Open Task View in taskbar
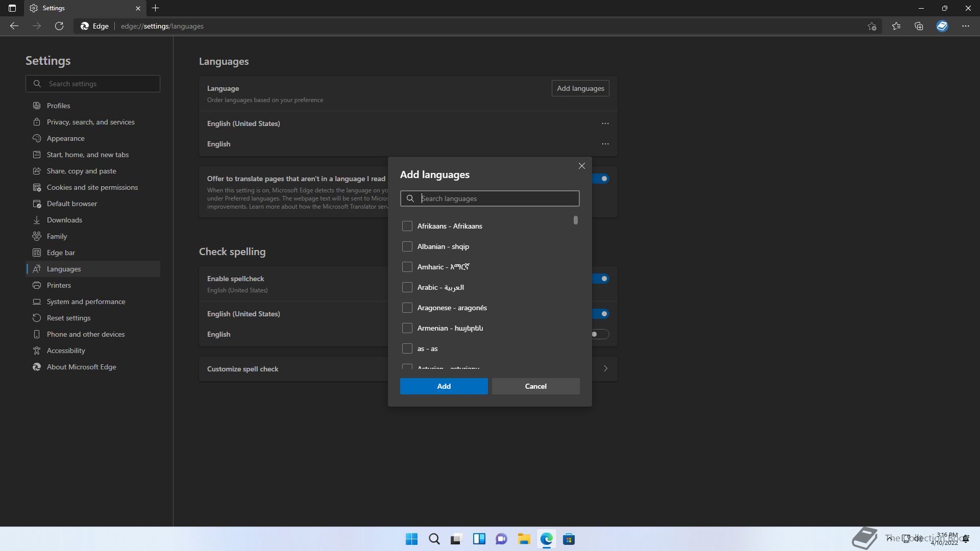 tap(456, 539)
